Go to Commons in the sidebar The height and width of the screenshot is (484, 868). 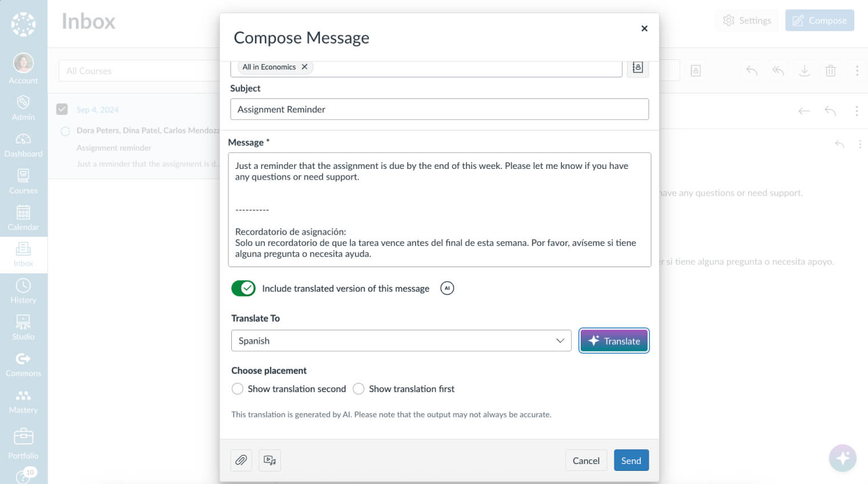click(23, 364)
